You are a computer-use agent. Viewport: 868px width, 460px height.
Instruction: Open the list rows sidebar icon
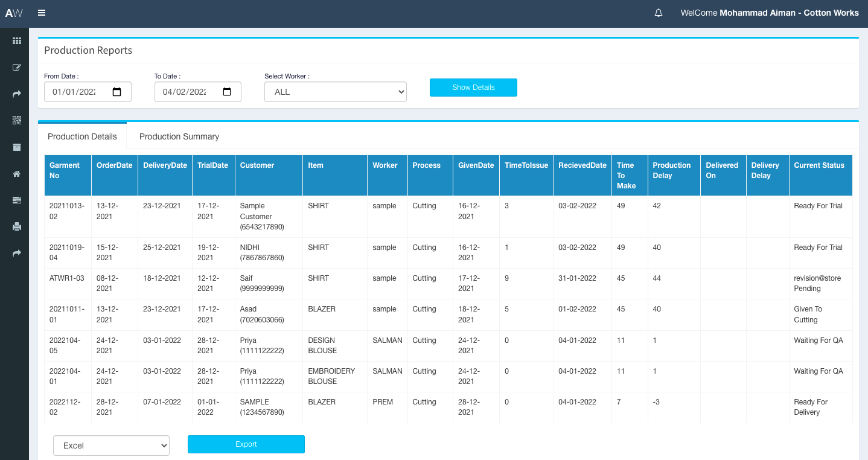click(x=17, y=200)
